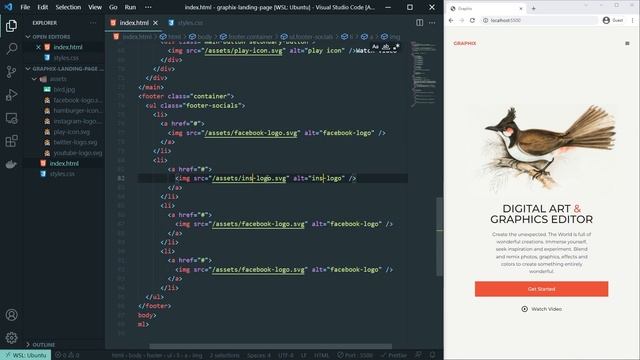
Task: Click the GRAPHIX logo in the browser page
Action: click(x=464, y=43)
